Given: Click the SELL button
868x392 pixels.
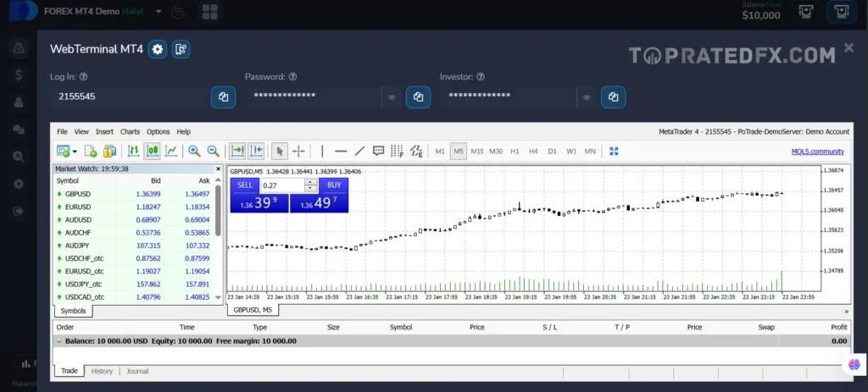Looking at the screenshot, I should (244, 185).
